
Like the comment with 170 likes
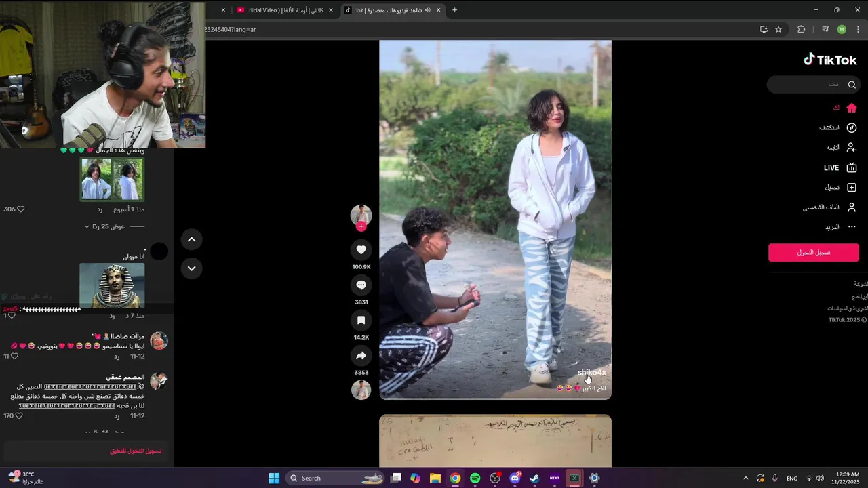pyautogui.click(x=19, y=415)
